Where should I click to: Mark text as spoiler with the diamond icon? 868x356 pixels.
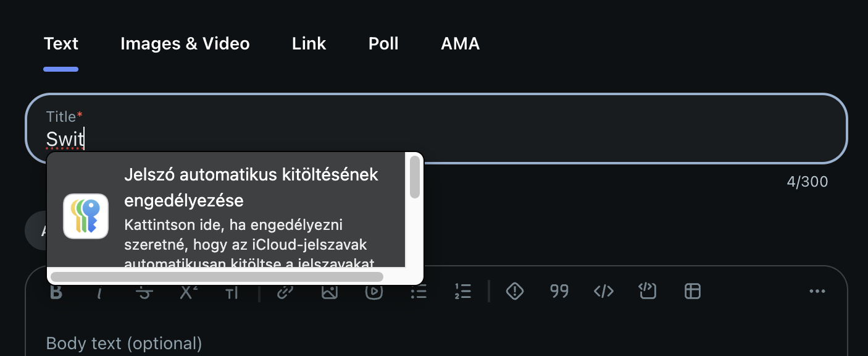coord(515,291)
